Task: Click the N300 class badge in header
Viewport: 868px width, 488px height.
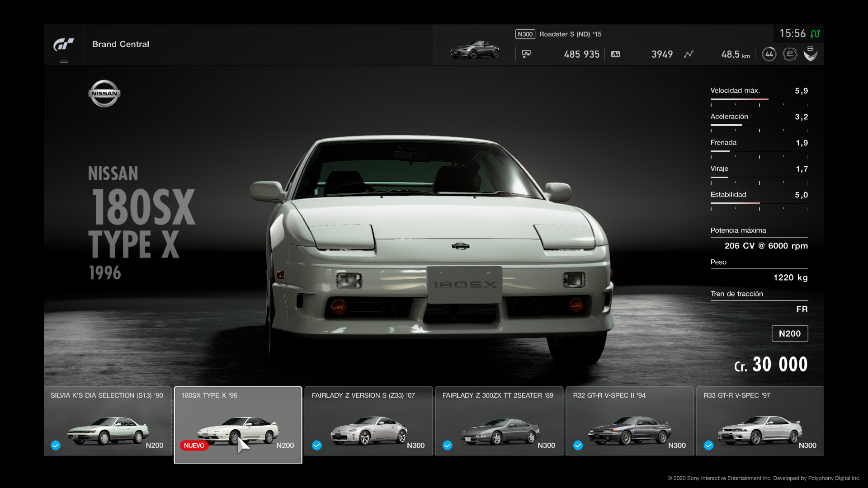Action: coord(525,34)
